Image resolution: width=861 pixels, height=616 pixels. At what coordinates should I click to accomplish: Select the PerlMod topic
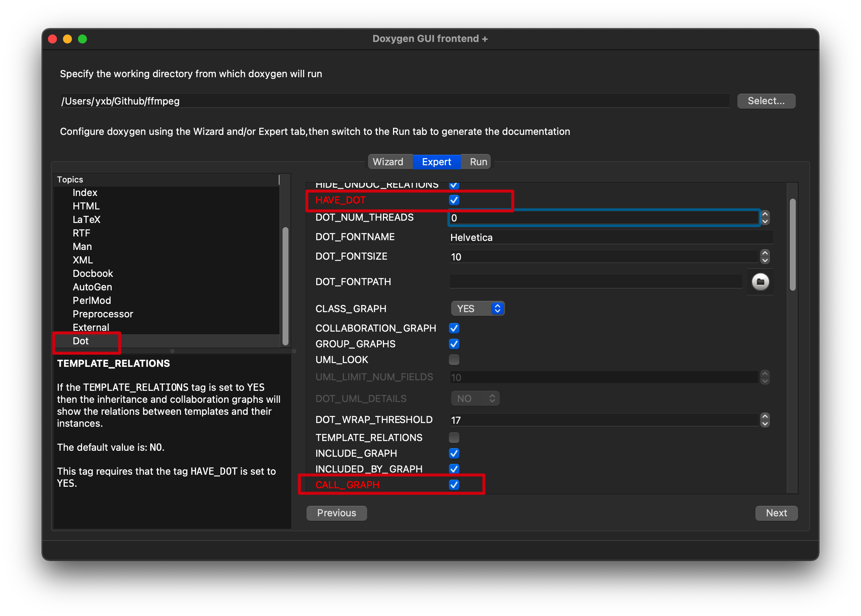point(92,301)
